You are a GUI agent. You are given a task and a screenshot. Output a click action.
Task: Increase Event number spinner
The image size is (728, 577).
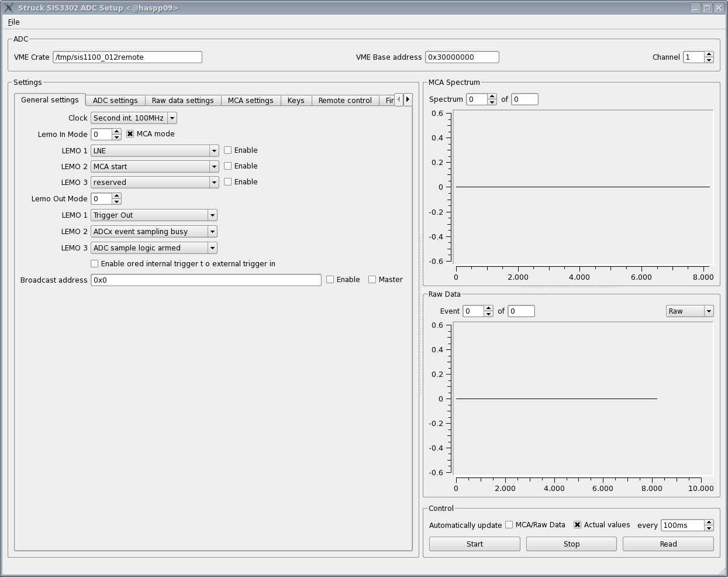coord(488,308)
